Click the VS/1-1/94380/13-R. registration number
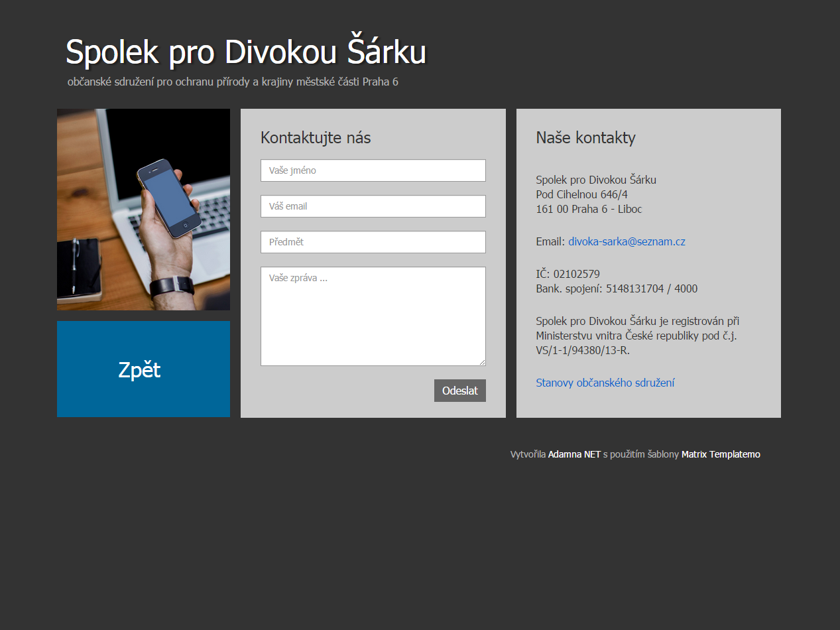840x630 pixels. pos(583,350)
